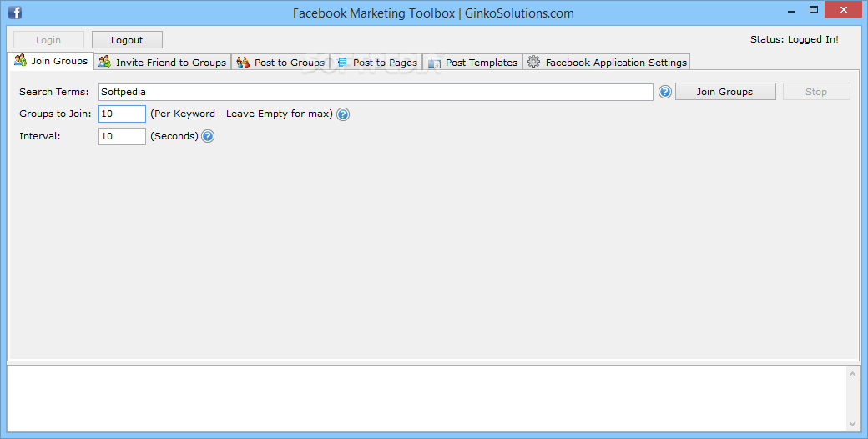This screenshot has width=868, height=439.
Task: Open help for Groups to Join field
Action: tap(343, 114)
